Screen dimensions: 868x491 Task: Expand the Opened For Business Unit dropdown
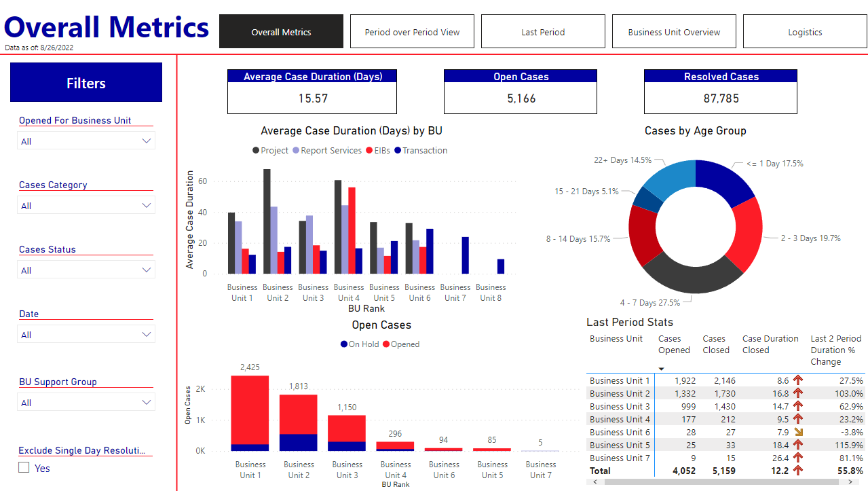click(x=146, y=141)
